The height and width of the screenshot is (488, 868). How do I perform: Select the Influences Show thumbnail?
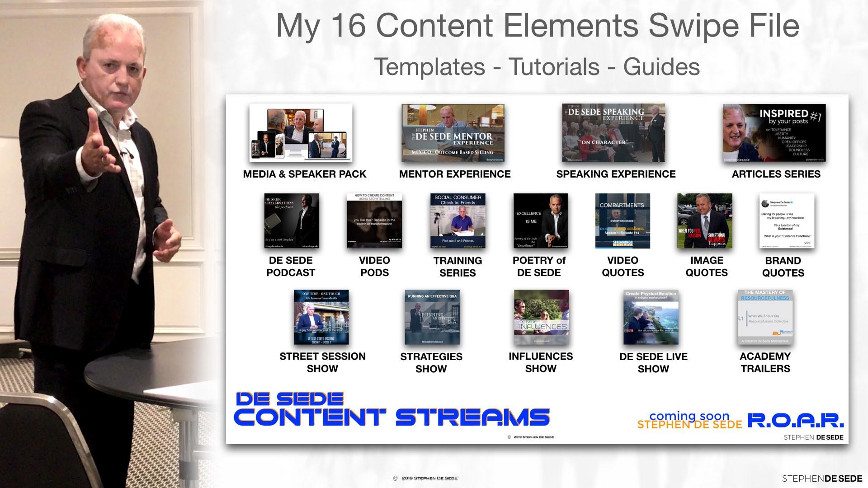(542, 317)
